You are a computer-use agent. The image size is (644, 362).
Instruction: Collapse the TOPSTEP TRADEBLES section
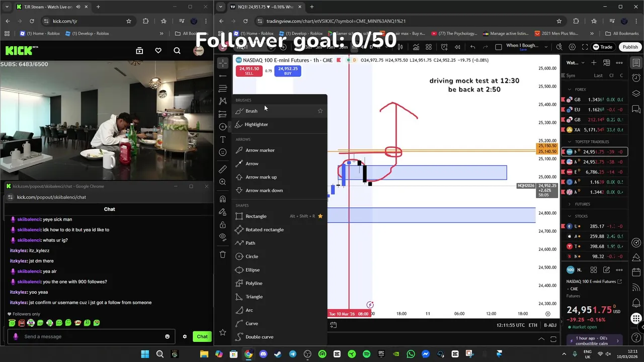pos(570,142)
